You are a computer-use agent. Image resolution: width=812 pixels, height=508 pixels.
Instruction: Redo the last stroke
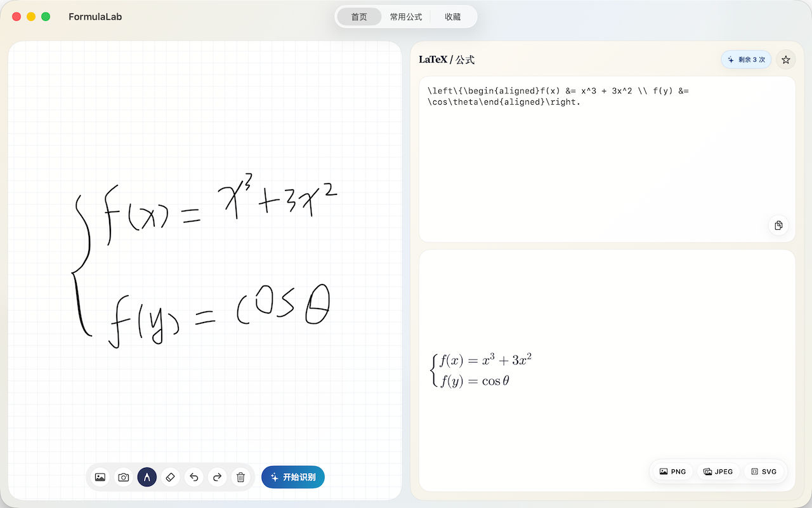pyautogui.click(x=217, y=477)
